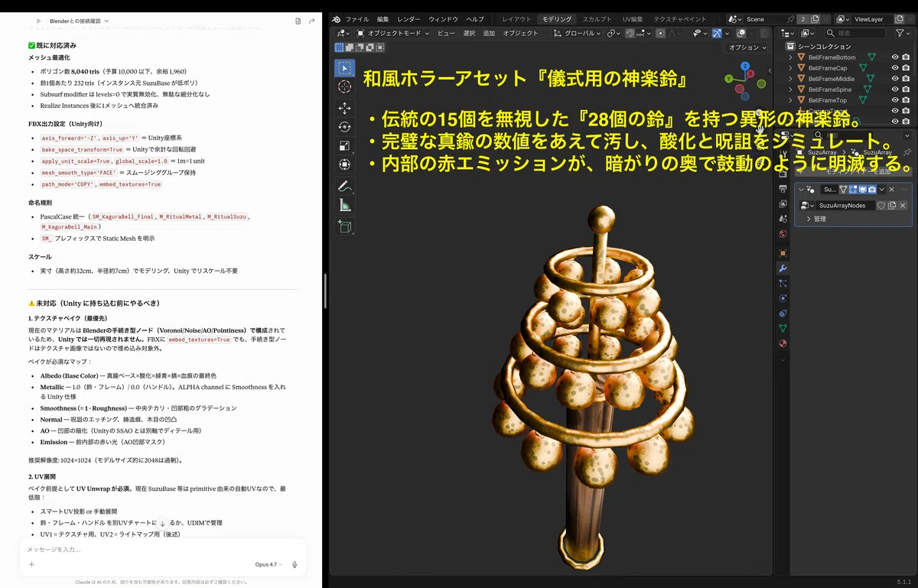Switch to the スカルプト workspace tab
This screenshot has height=588, width=918.
pos(597,19)
